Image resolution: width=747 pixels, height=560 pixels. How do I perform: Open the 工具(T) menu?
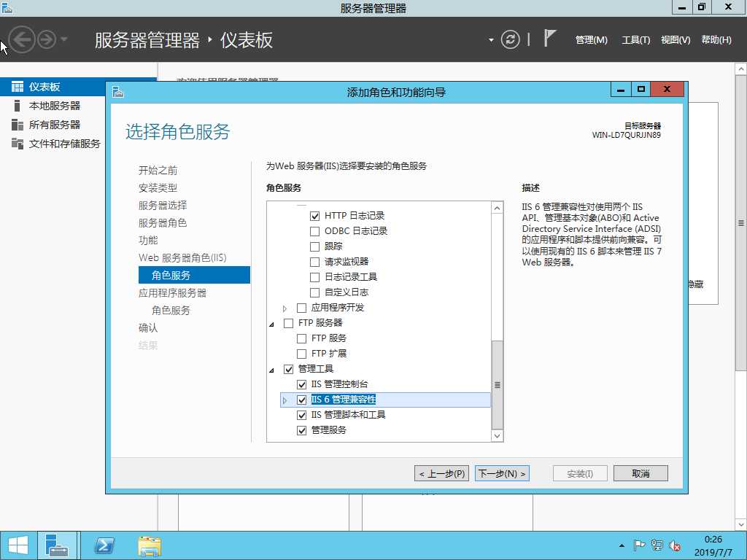click(635, 40)
